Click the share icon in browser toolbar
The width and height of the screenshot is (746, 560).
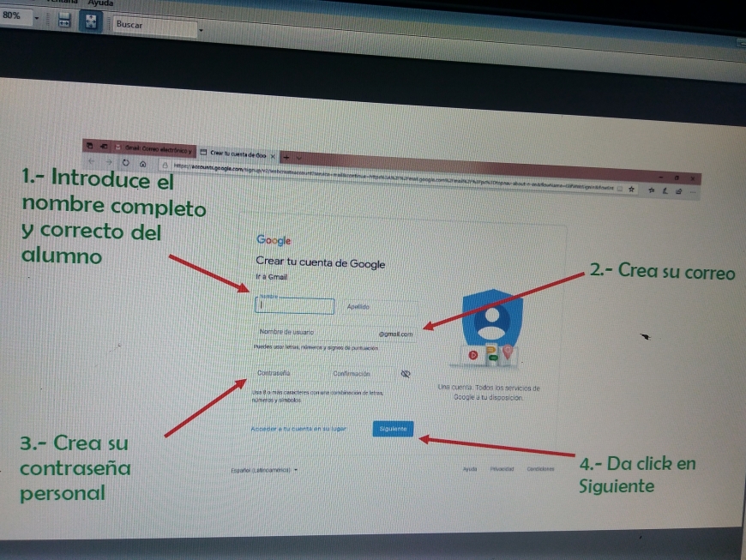(x=679, y=191)
